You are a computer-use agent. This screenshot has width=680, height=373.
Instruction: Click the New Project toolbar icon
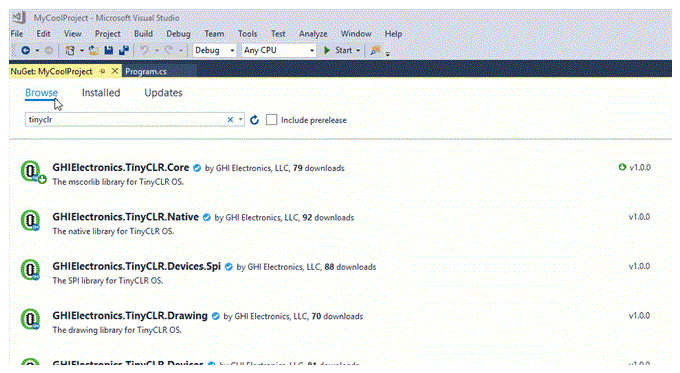click(70, 50)
